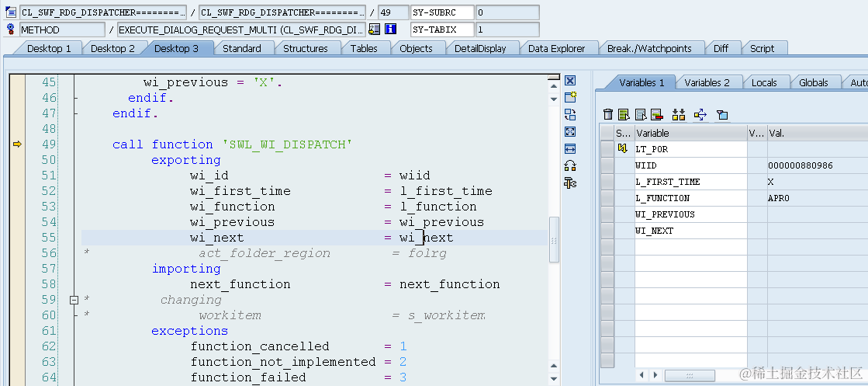This screenshot has height=386, width=868.
Task: Click the grey table arrow icon
Action: click(x=641, y=115)
